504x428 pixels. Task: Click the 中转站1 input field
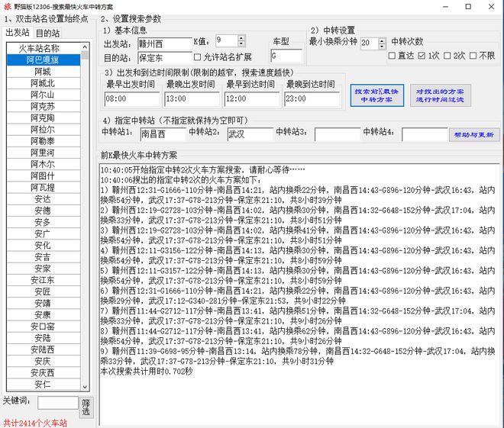163,134
